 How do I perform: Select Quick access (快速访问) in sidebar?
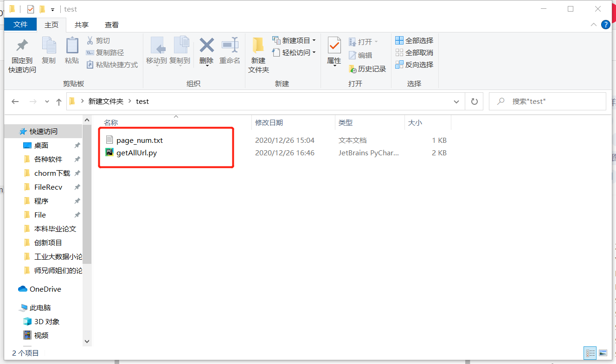[44, 132]
